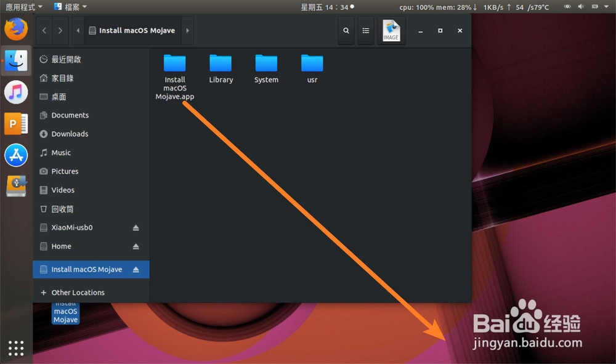Select the Install macOS Mojave desktop icon

[66, 313]
